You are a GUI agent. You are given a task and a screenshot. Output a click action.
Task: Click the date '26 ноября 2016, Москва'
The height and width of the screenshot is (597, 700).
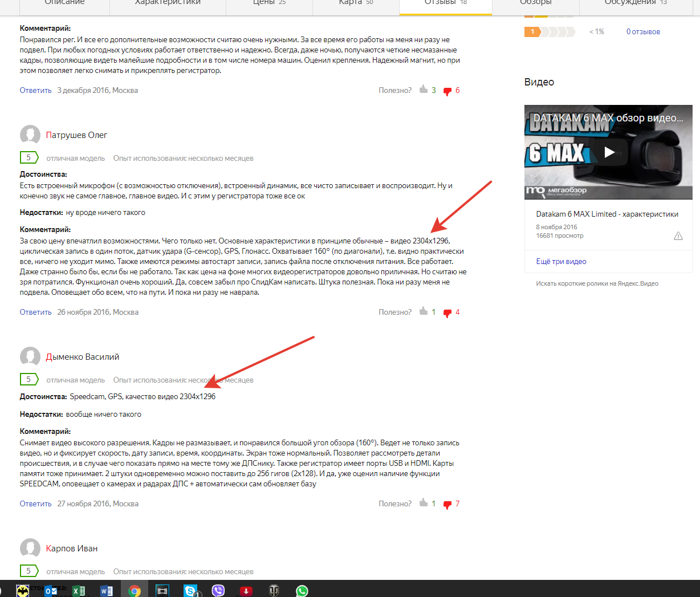click(x=97, y=312)
